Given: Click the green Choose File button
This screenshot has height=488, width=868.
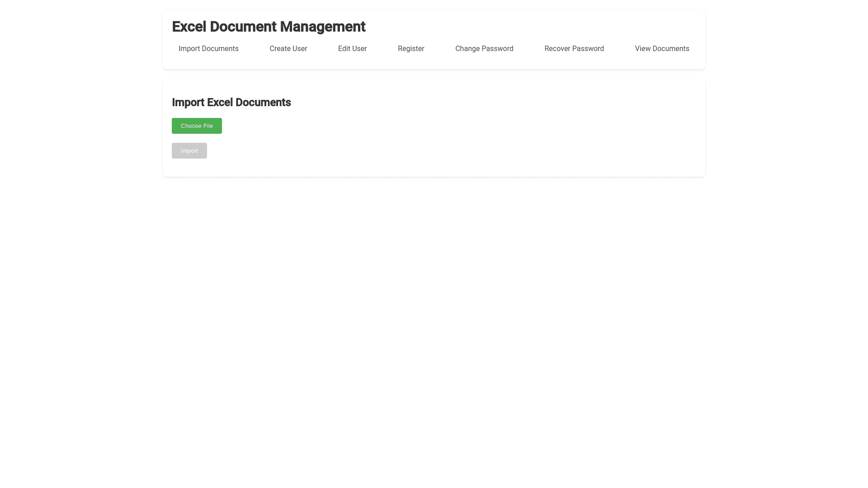Looking at the screenshot, I should point(197,126).
